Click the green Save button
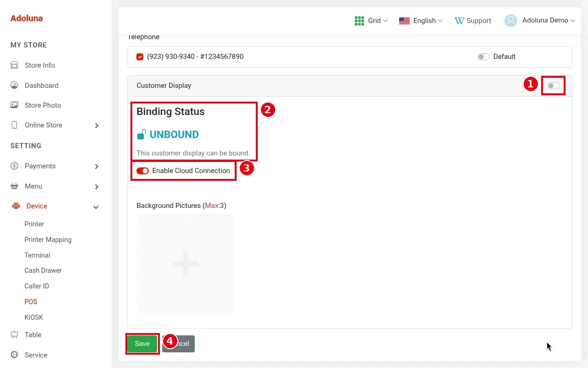 click(142, 344)
